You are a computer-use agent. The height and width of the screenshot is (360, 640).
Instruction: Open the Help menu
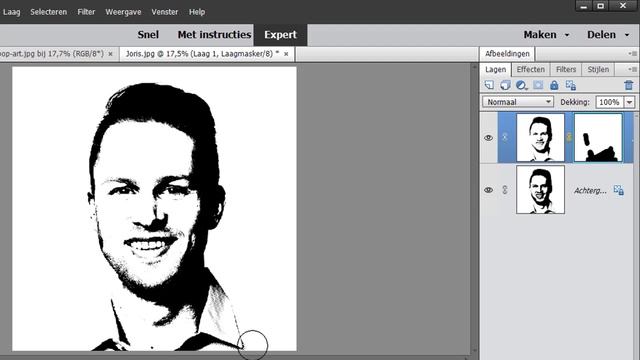(197, 12)
